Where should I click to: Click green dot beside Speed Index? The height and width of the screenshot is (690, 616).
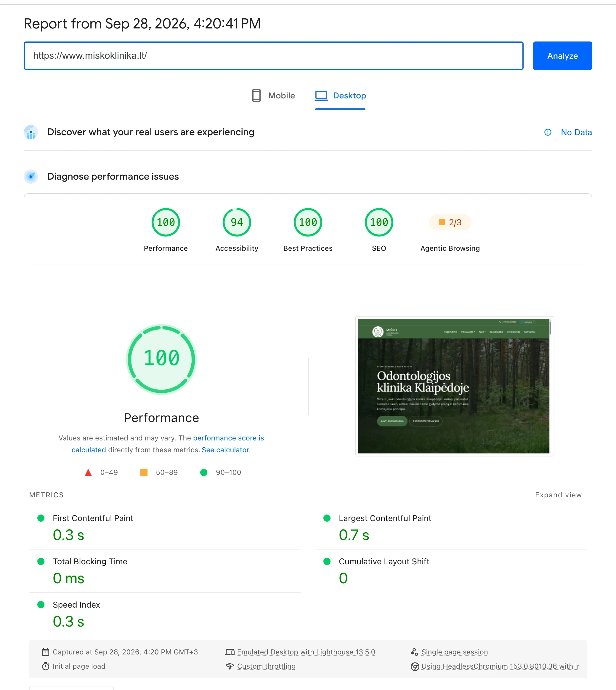click(x=41, y=605)
